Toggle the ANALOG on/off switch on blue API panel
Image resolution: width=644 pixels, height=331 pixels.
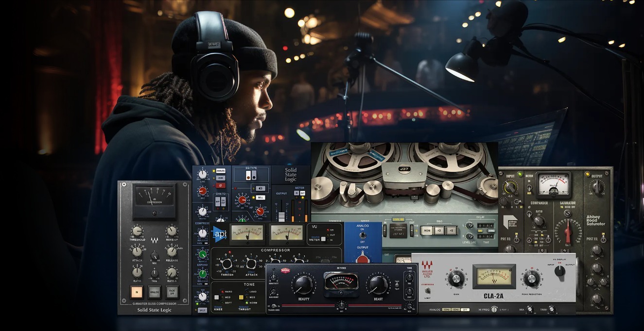point(362,236)
